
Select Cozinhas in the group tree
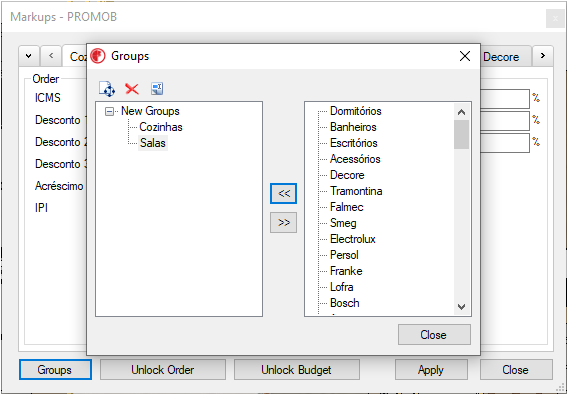coord(161,127)
